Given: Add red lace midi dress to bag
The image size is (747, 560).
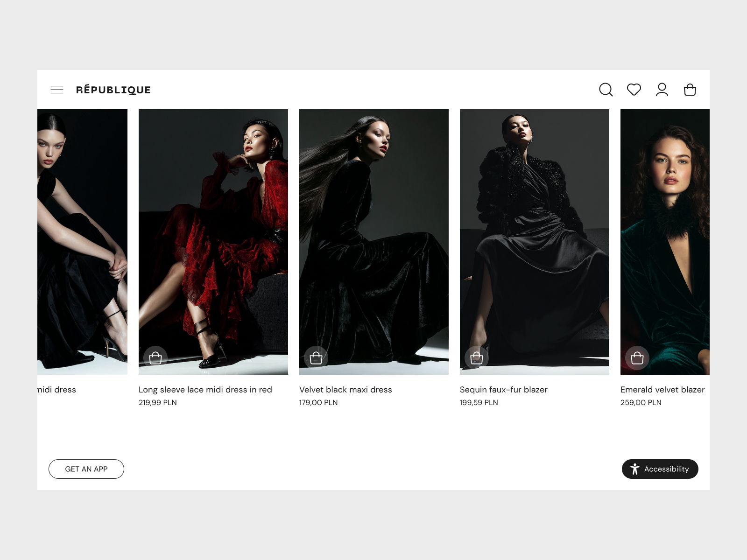Looking at the screenshot, I should 155,358.
